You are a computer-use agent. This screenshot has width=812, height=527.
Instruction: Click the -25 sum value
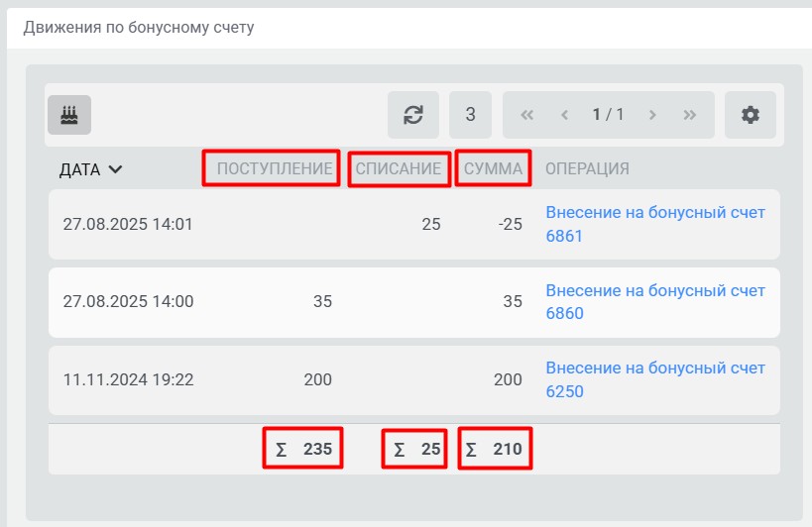click(x=510, y=224)
